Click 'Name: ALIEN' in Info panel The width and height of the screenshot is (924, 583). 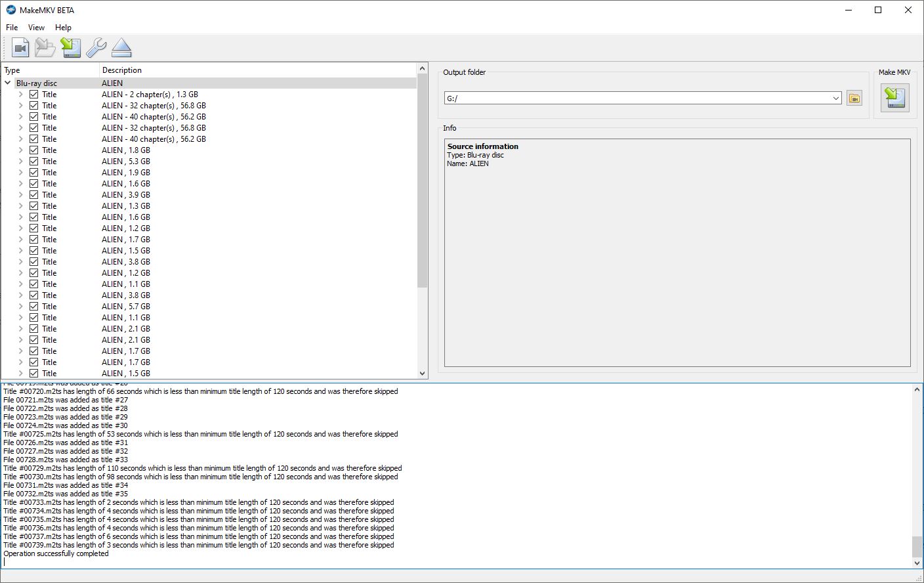468,164
